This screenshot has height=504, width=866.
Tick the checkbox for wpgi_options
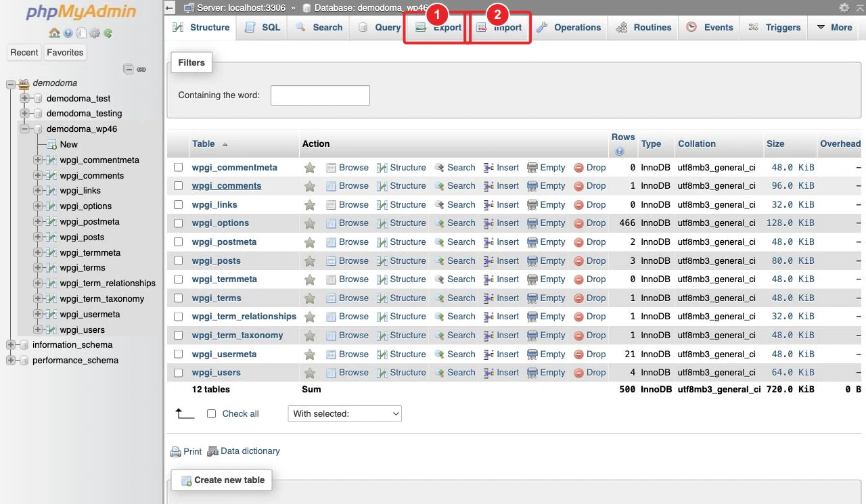pyautogui.click(x=179, y=223)
